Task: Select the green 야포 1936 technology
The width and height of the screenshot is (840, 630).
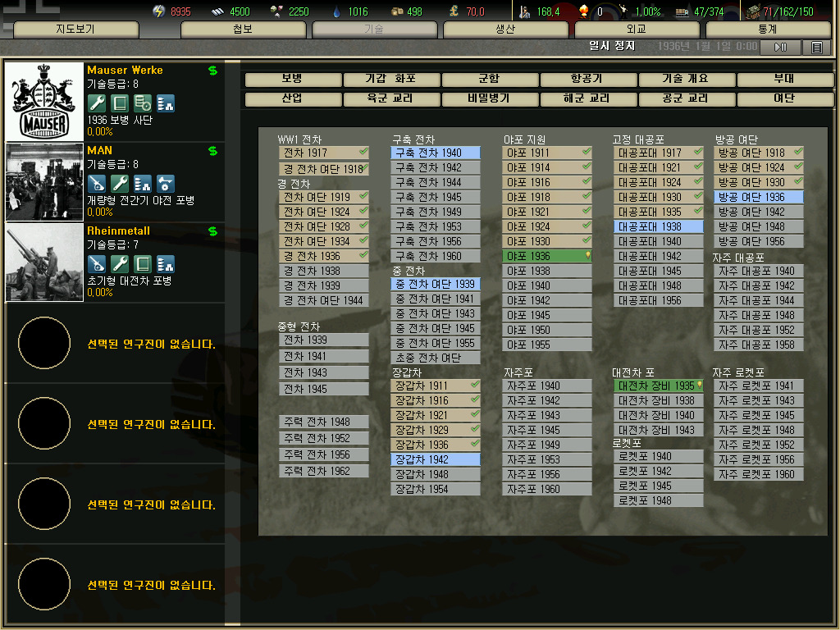Action: click(x=546, y=256)
